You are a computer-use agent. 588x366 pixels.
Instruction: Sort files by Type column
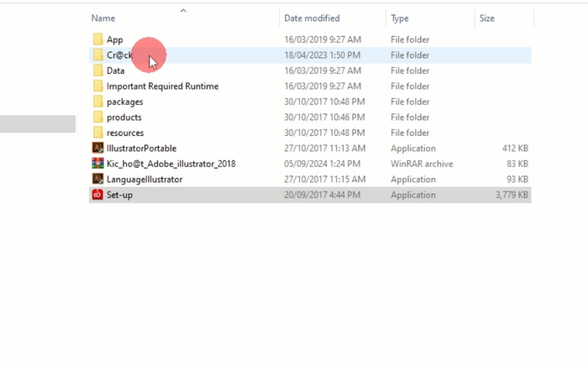pyautogui.click(x=400, y=18)
